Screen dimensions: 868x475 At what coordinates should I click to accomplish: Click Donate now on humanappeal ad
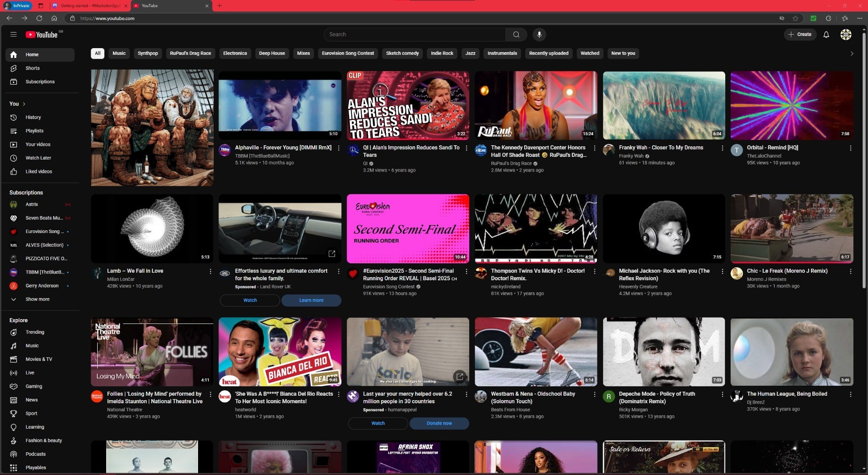pyautogui.click(x=439, y=423)
